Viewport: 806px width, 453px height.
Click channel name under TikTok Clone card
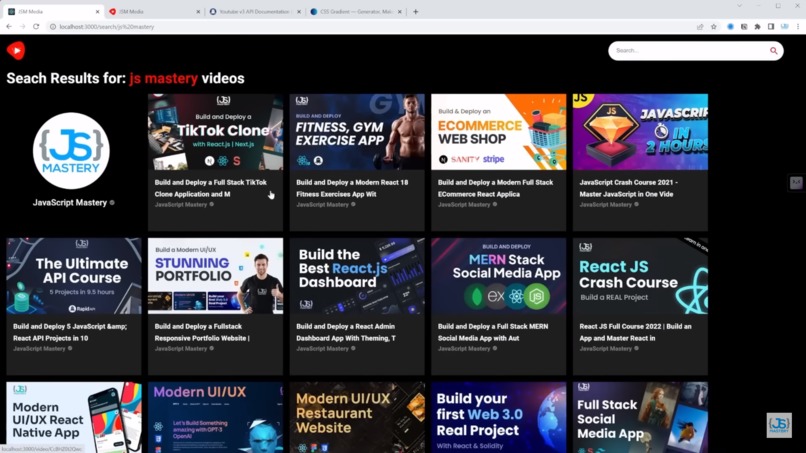point(181,205)
